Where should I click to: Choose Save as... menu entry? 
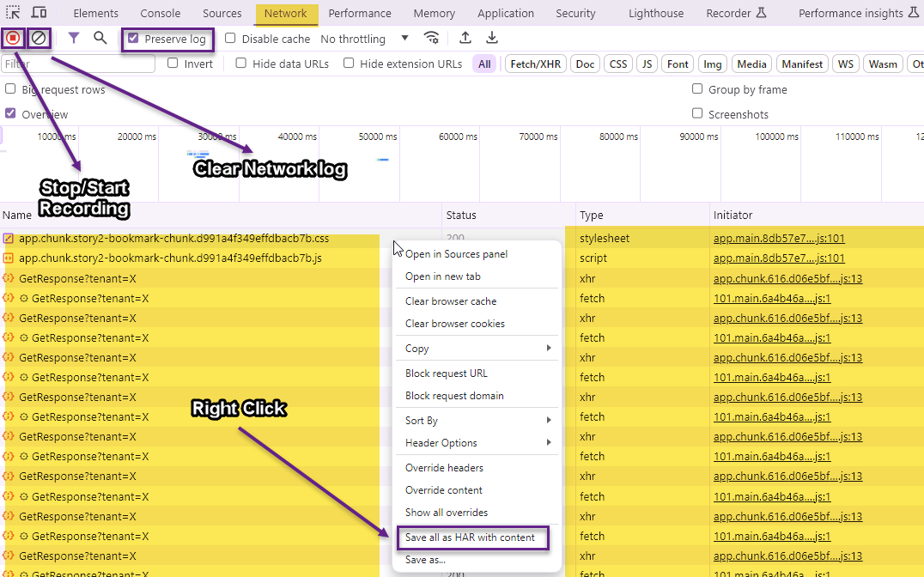tap(477, 560)
